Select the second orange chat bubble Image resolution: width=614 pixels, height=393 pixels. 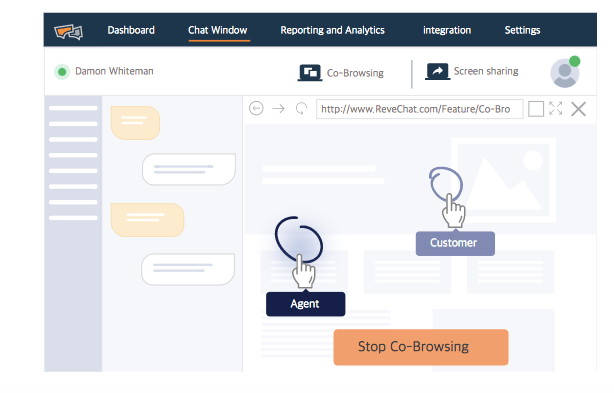[x=147, y=220]
